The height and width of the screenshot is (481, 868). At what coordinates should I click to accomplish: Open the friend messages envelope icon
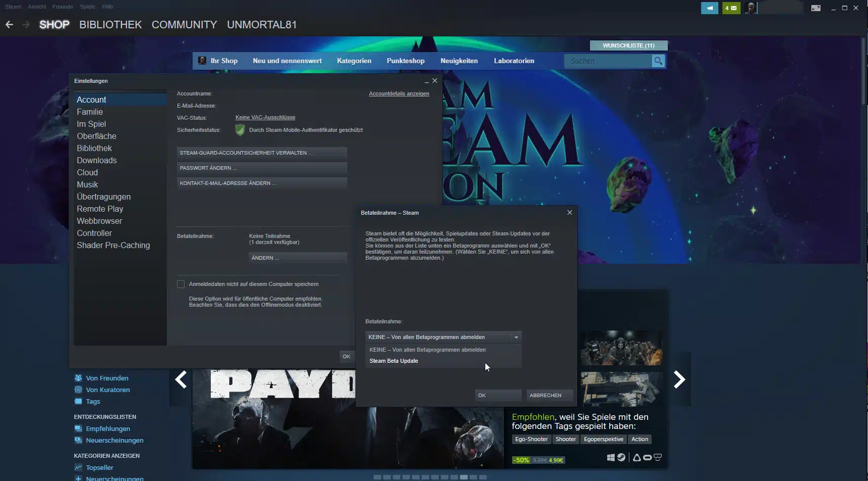pyautogui.click(x=731, y=8)
